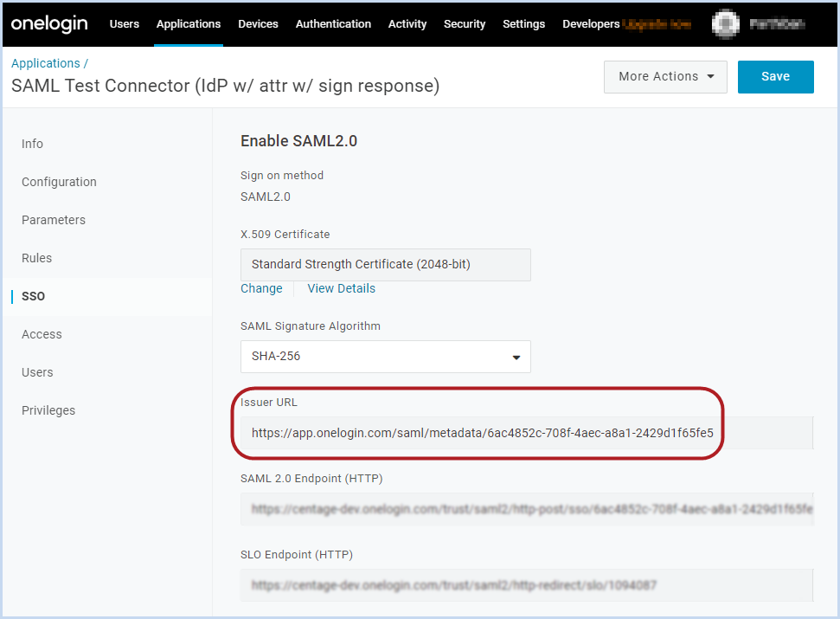Save the application settings

775,77
